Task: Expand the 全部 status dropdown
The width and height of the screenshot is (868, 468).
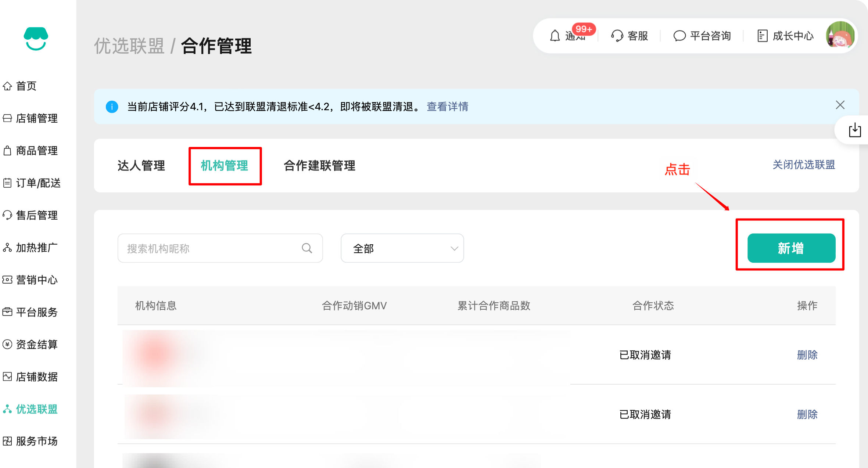Action: tap(402, 248)
